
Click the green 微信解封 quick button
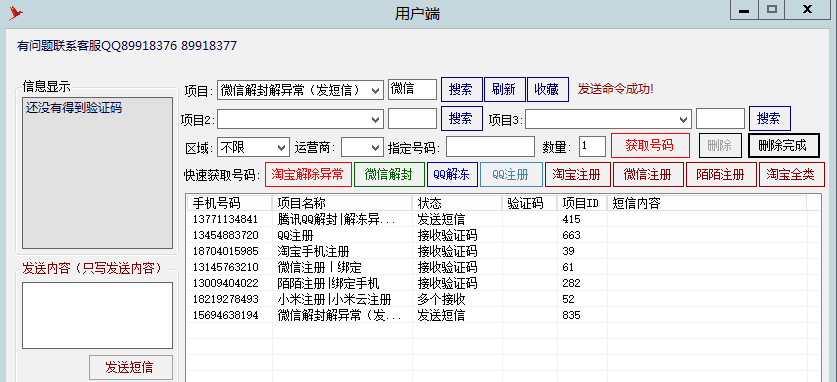pyautogui.click(x=389, y=174)
